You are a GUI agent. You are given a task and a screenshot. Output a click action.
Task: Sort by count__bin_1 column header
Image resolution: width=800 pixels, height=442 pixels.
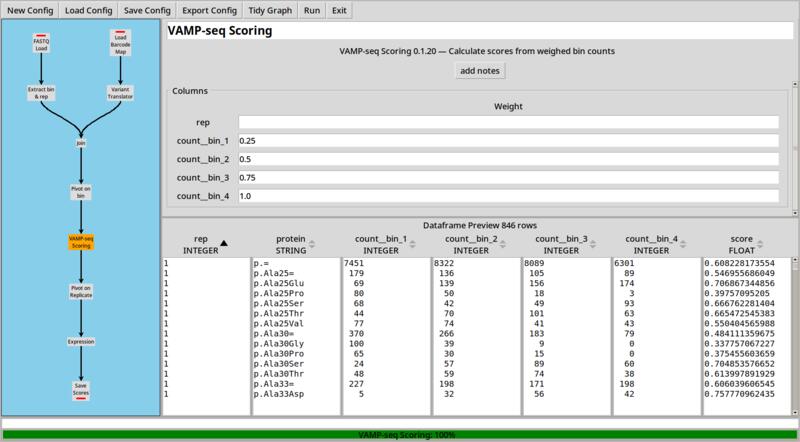[x=386, y=244]
